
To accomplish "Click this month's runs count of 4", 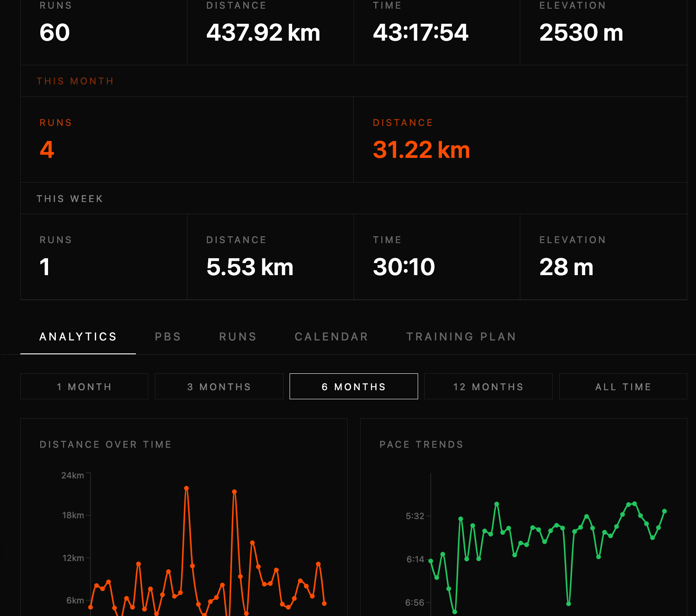I will 47,150.
